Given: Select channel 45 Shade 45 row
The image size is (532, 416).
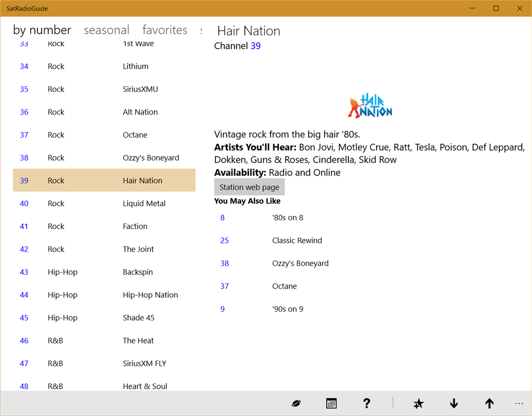Looking at the screenshot, I should [x=104, y=318].
